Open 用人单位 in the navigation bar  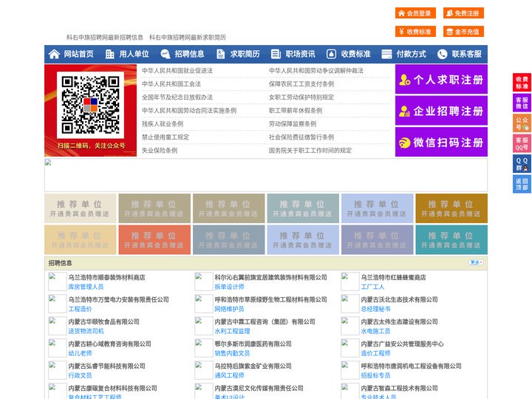(x=134, y=54)
